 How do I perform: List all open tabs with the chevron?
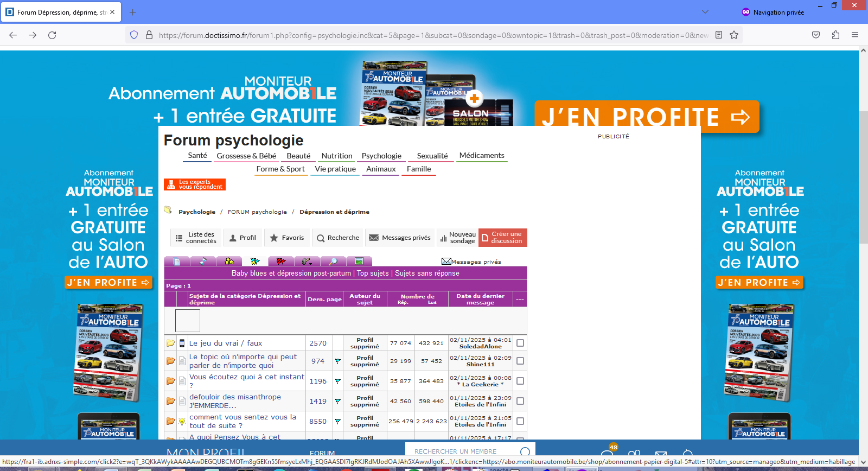[705, 12]
